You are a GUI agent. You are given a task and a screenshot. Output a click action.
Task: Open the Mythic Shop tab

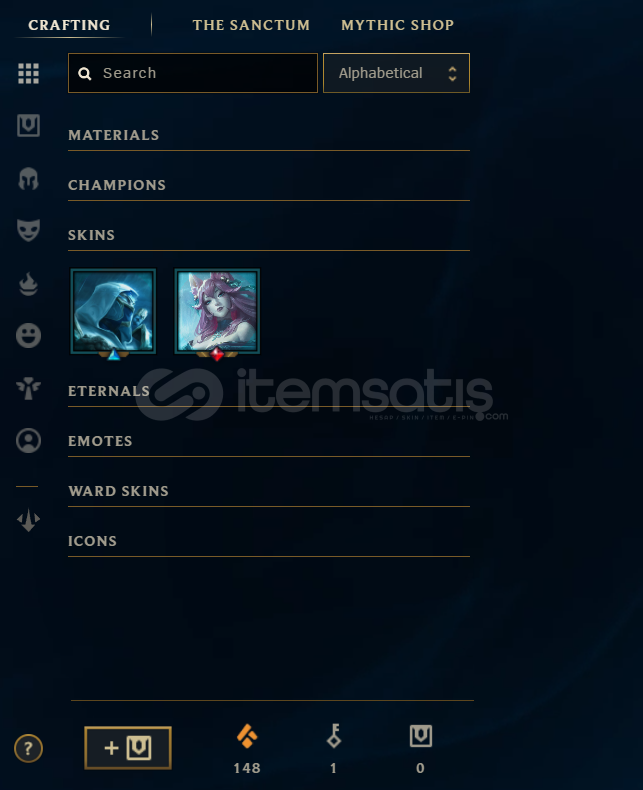click(x=398, y=25)
